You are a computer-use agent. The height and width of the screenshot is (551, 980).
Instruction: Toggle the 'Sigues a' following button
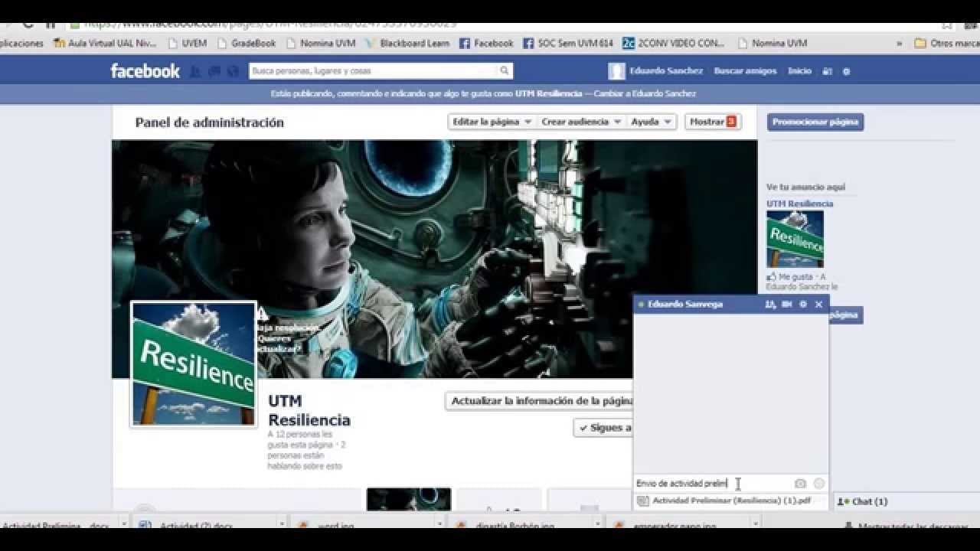[x=605, y=428]
